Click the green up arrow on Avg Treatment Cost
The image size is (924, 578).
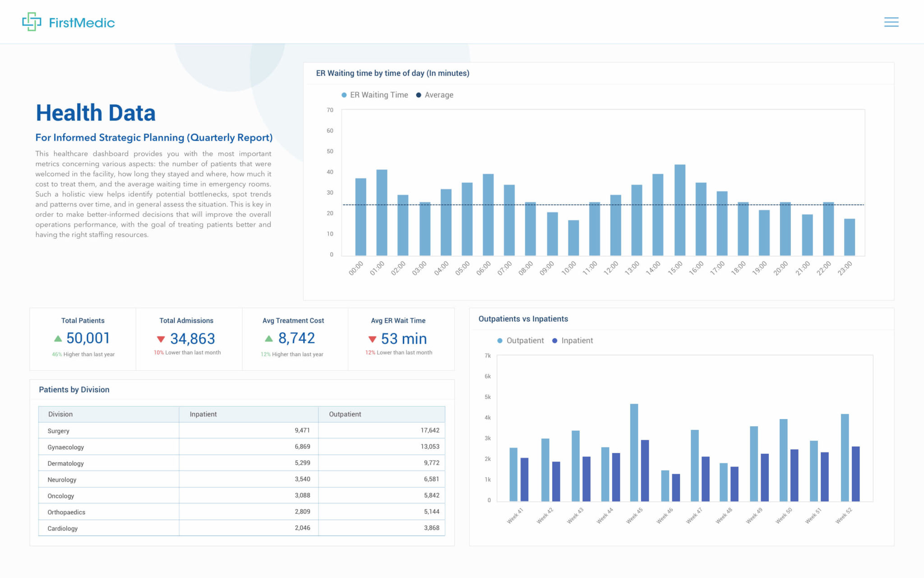click(x=269, y=338)
